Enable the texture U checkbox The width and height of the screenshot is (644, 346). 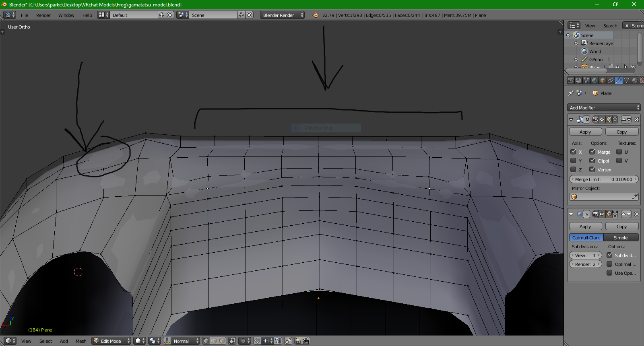(619, 152)
